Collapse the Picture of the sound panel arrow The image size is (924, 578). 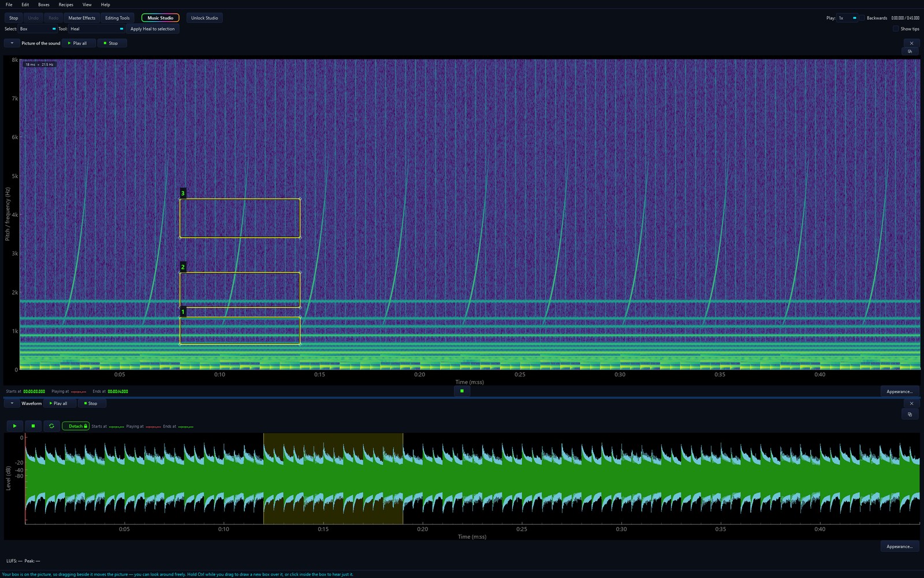tap(12, 43)
